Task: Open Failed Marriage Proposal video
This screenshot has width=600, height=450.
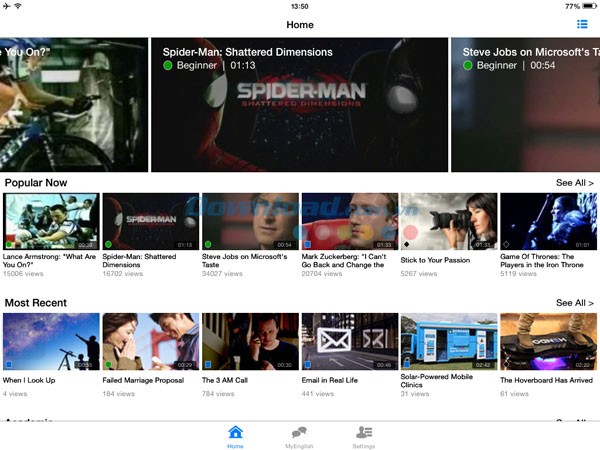Action: (x=150, y=341)
